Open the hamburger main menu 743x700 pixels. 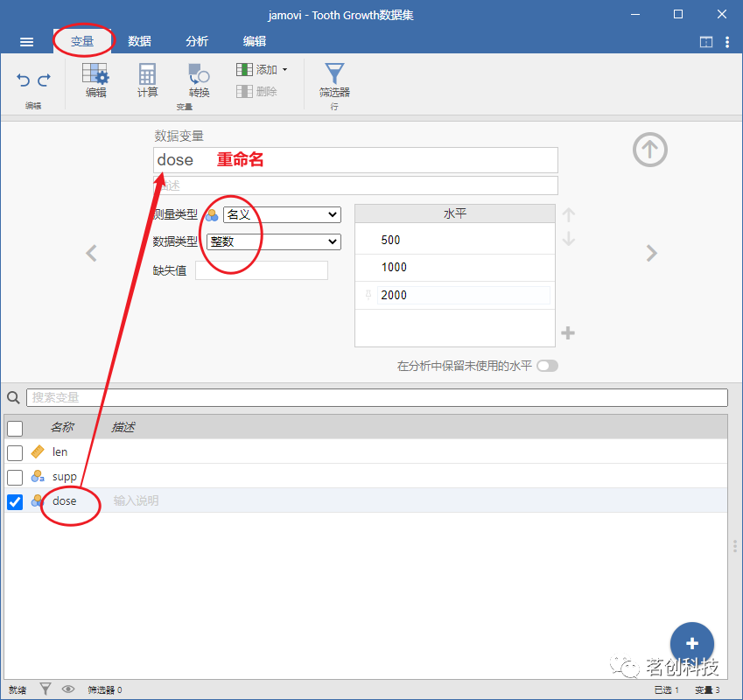click(26, 42)
